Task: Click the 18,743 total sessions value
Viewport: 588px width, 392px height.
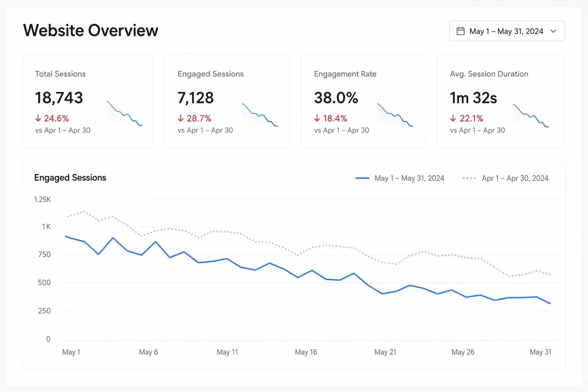Action: tap(59, 98)
